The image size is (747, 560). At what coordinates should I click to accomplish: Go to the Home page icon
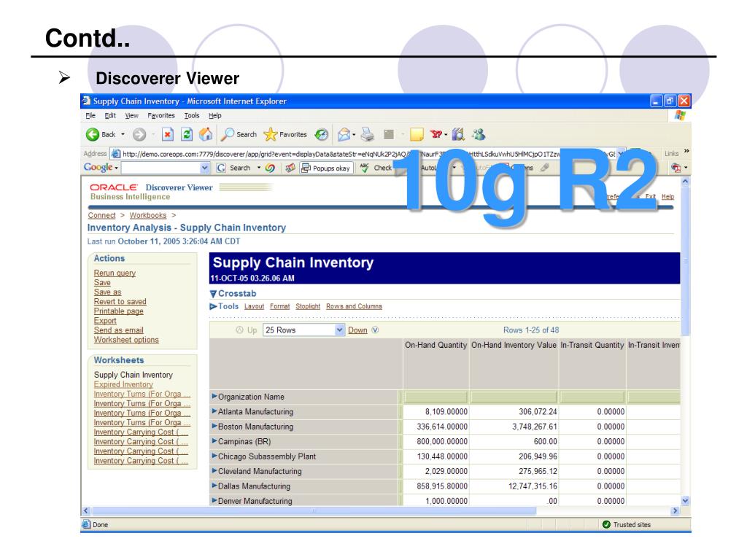point(206,135)
